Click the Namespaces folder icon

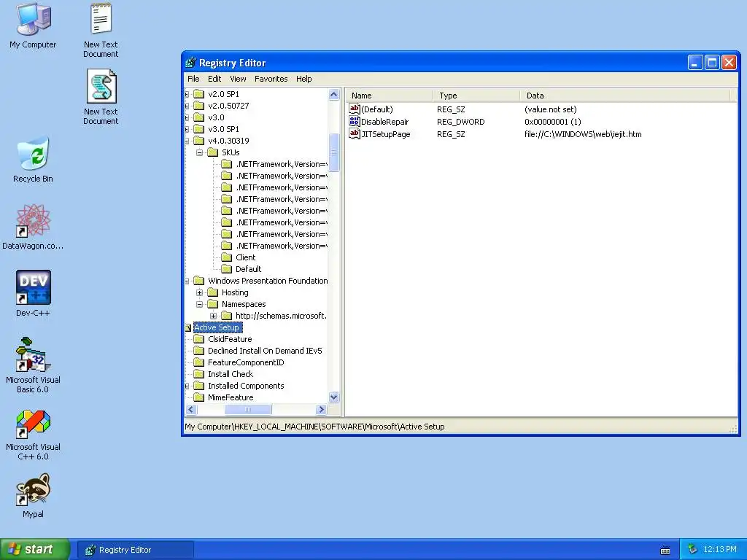213,304
